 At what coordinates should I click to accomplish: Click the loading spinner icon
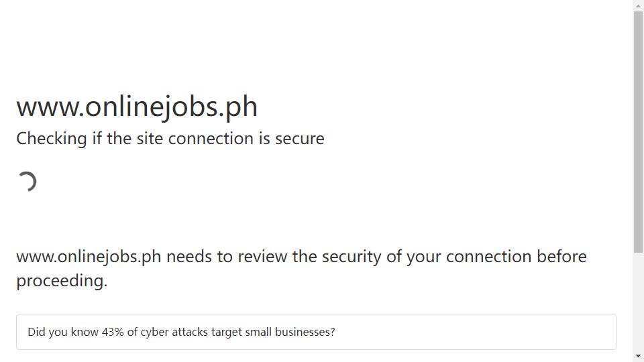pos(27,182)
